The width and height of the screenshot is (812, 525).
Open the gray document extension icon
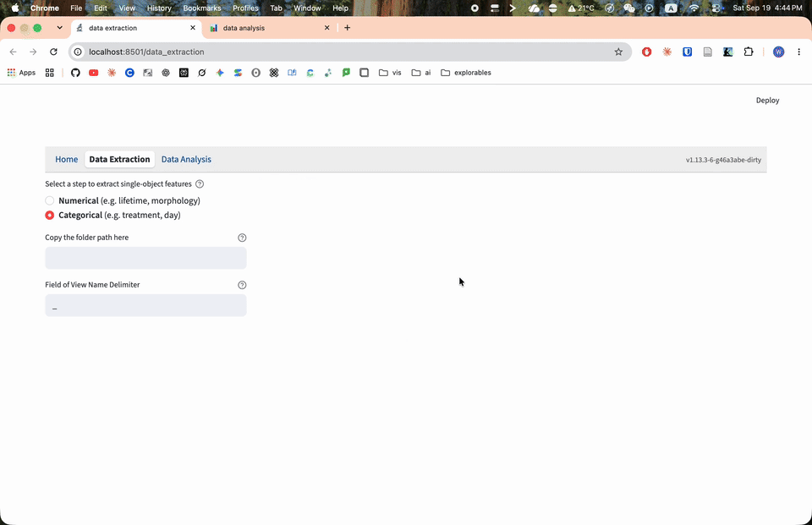pyautogui.click(x=707, y=52)
